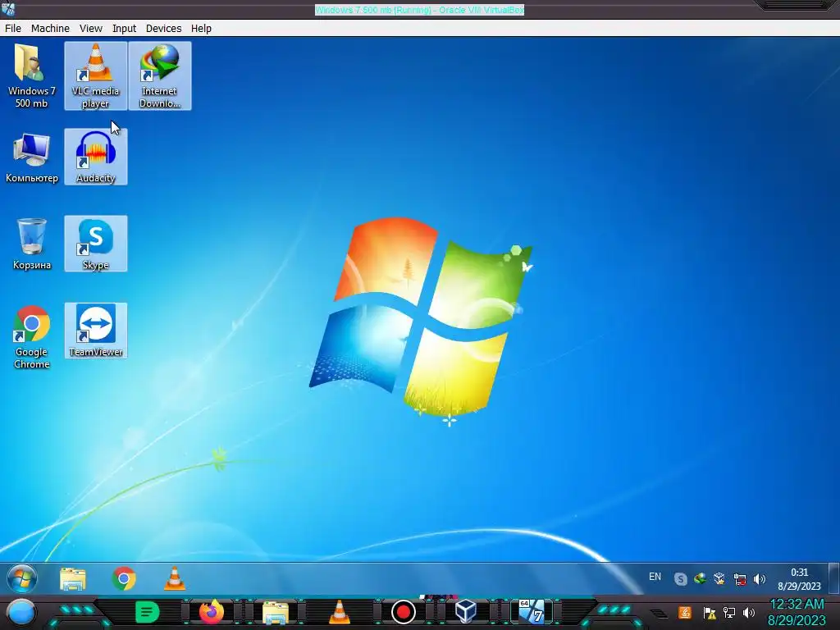Click the host Start orb button
The image size is (840, 630).
click(21, 612)
